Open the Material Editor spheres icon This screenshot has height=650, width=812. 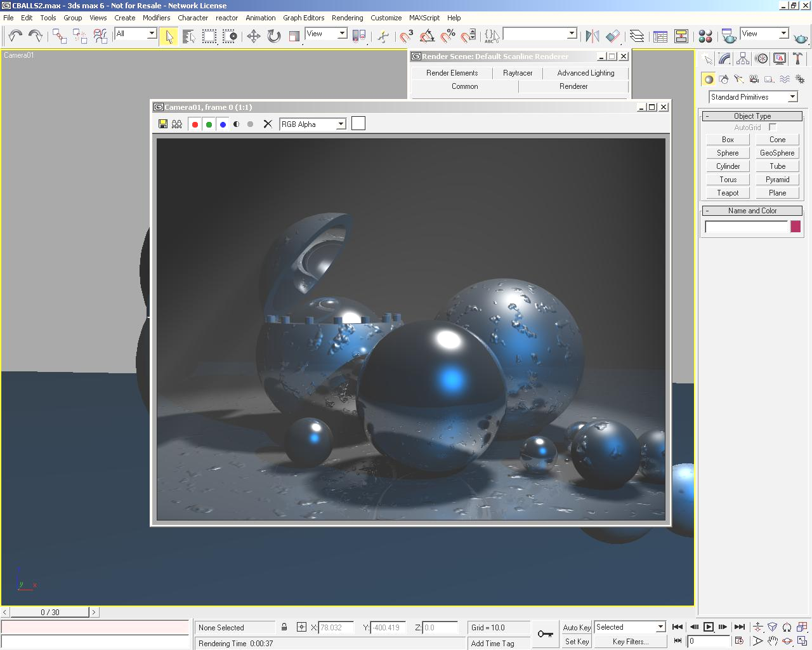pos(705,36)
